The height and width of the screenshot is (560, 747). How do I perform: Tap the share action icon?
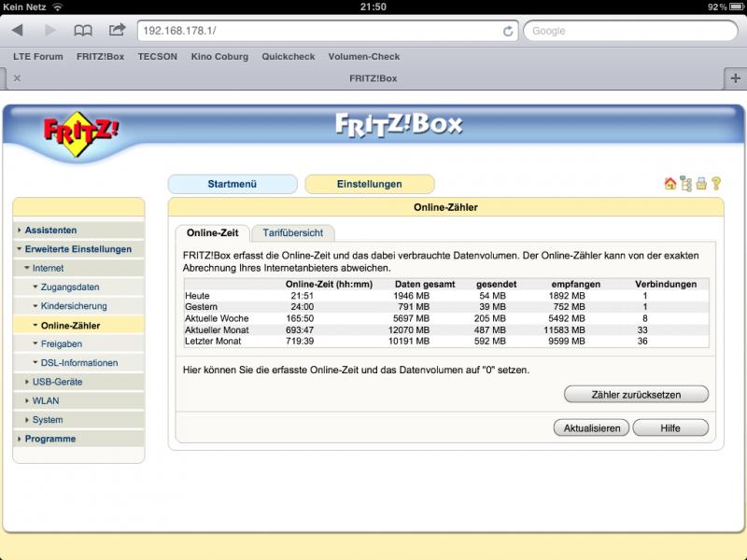(117, 30)
